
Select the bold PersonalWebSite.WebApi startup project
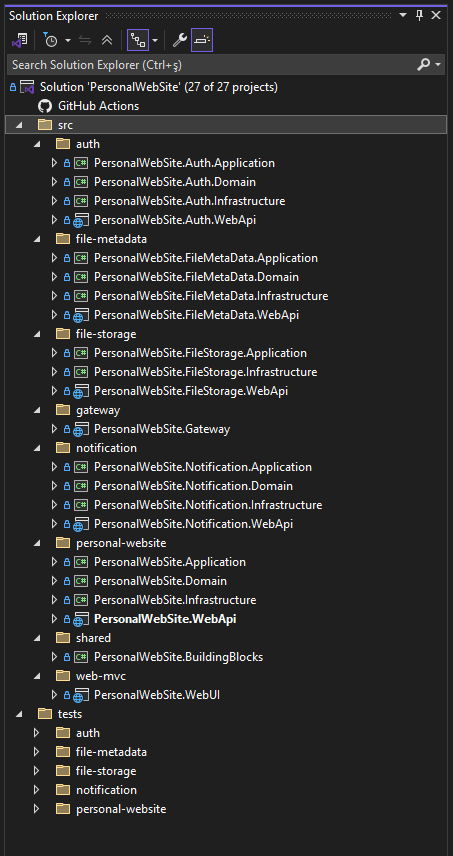[165, 619]
